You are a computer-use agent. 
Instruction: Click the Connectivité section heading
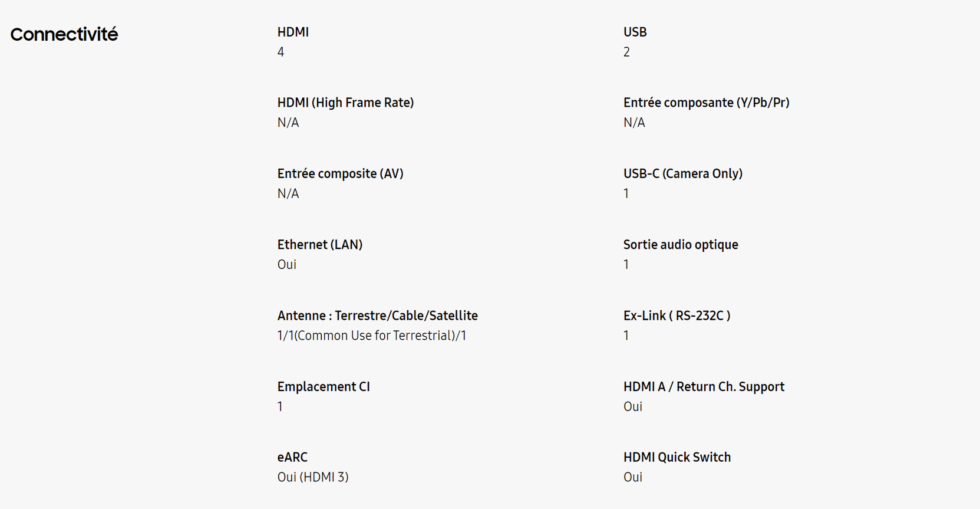[x=64, y=34]
